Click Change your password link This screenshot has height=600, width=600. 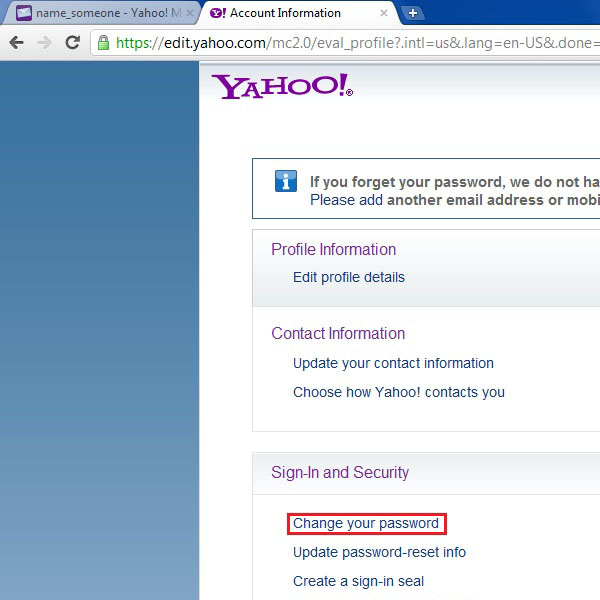coord(366,523)
